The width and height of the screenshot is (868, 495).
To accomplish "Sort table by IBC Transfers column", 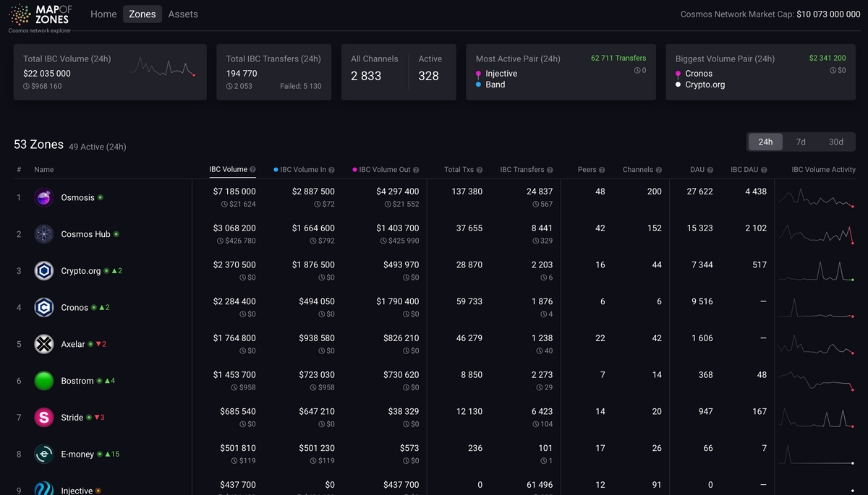I will [522, 170].
